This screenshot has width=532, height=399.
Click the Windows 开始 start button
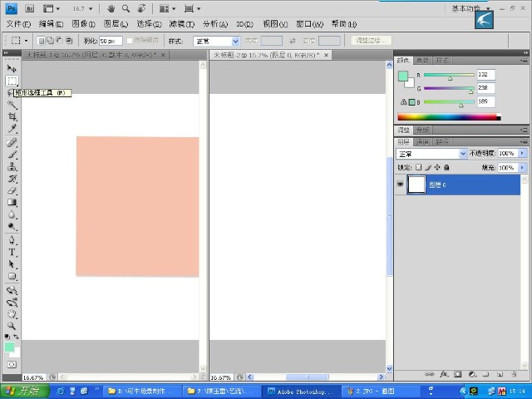point(24,391)
